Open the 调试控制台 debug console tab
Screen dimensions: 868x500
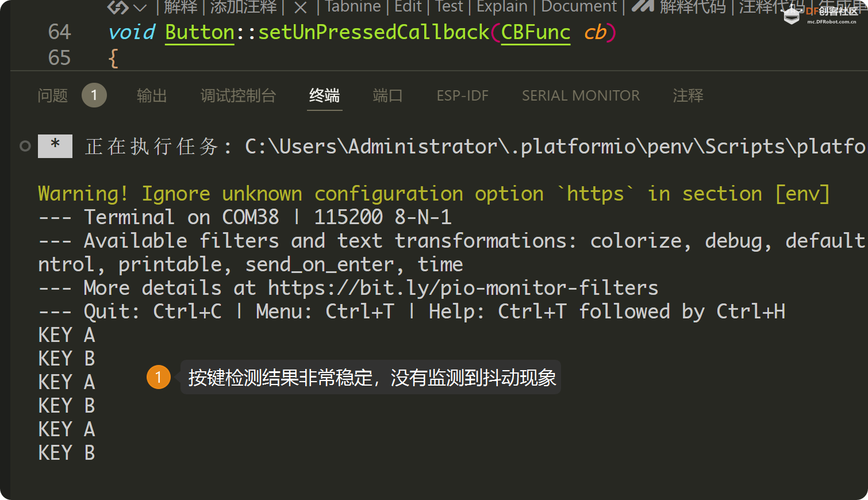(238, 95)
